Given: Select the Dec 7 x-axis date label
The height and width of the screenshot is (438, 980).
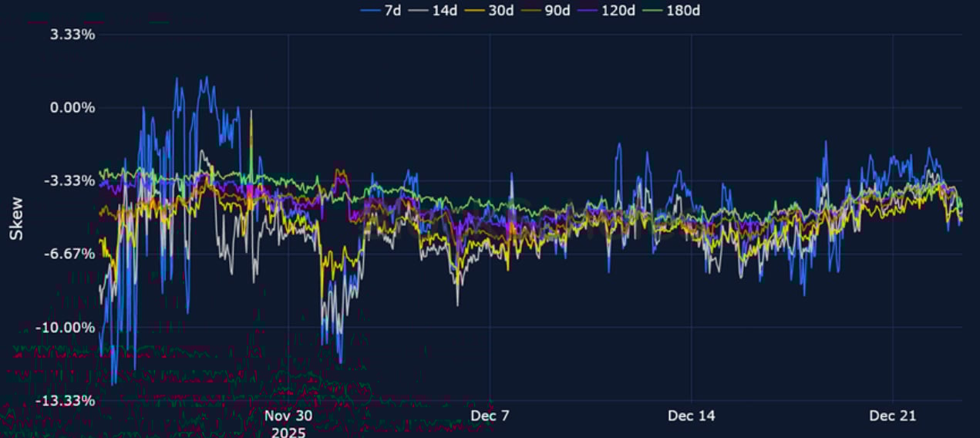Looking at the screenshot, I should click(490, 416).
